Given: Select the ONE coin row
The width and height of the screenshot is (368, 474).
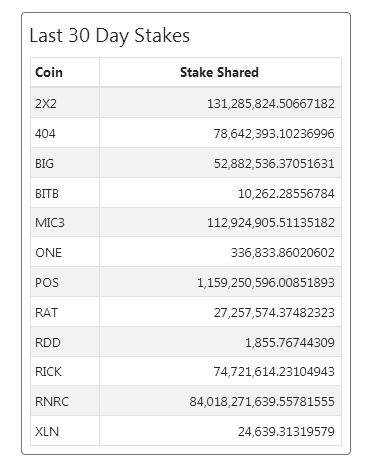Looking at the screenshot, I should [x=186, y=252].
